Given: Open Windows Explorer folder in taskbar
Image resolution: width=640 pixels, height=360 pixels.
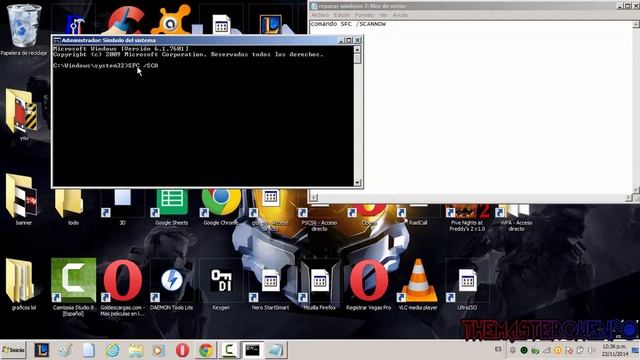Looking at the screenshot, I should point(136,350).
